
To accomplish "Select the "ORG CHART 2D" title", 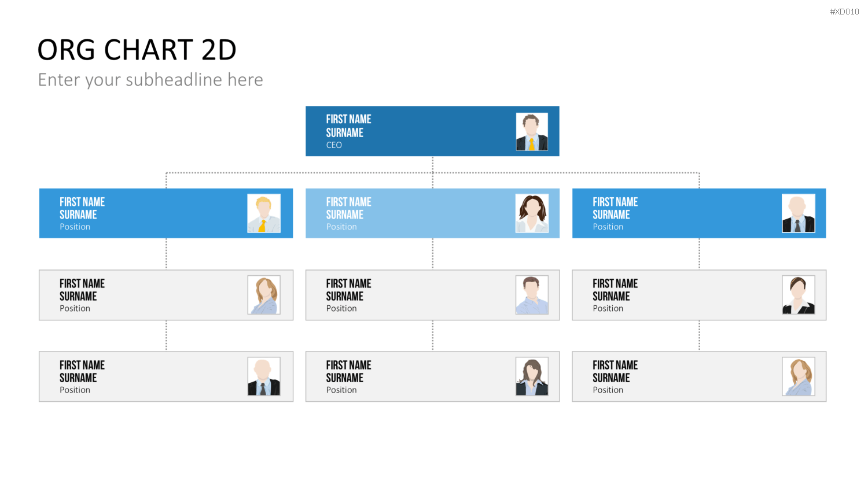I will [137, 50].
